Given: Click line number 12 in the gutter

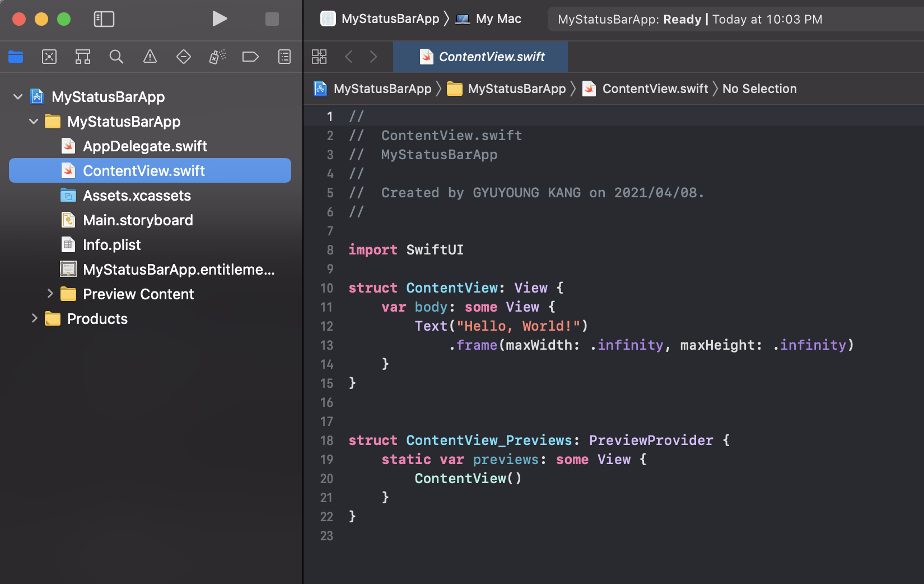Looking at the screenshot, I should click(x=326, y=326).
